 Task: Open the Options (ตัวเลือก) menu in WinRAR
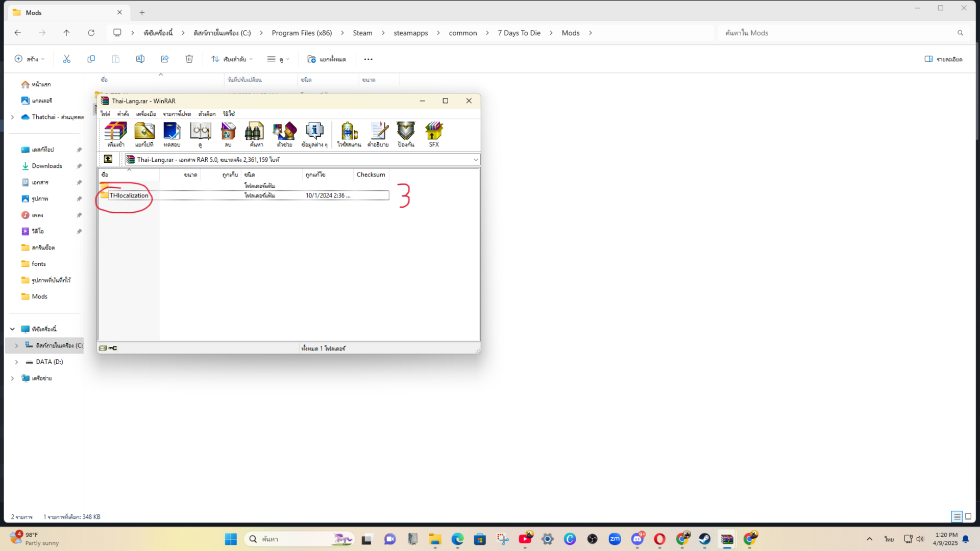(207, 114)
